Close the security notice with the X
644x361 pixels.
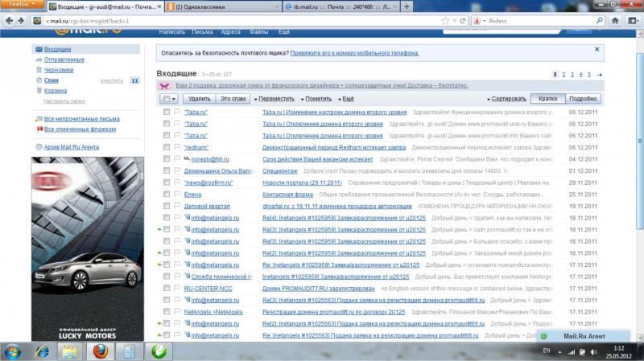(x=597, y=49)
